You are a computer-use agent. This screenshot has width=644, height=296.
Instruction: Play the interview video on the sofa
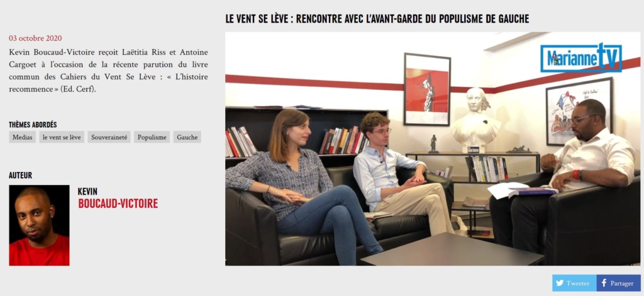tap(433, 149)
